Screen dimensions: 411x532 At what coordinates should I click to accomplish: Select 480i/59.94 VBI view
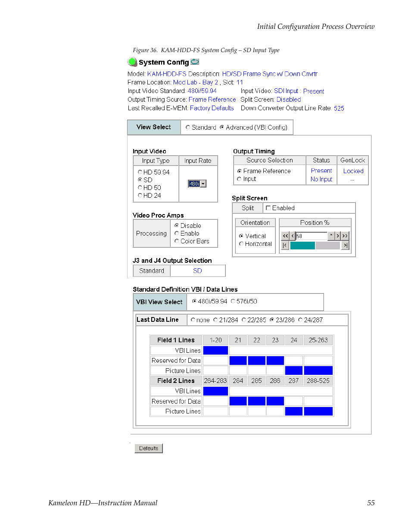[194, 301]
